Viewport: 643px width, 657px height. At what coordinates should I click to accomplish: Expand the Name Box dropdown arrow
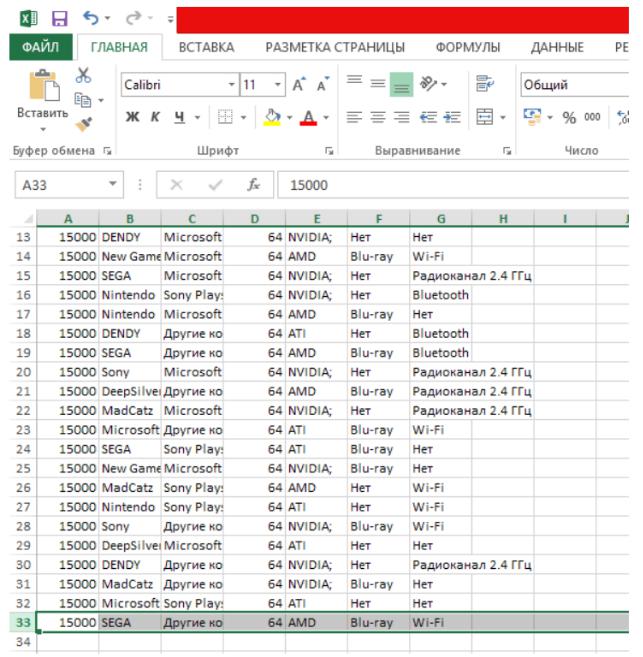(x=113, y=184)
